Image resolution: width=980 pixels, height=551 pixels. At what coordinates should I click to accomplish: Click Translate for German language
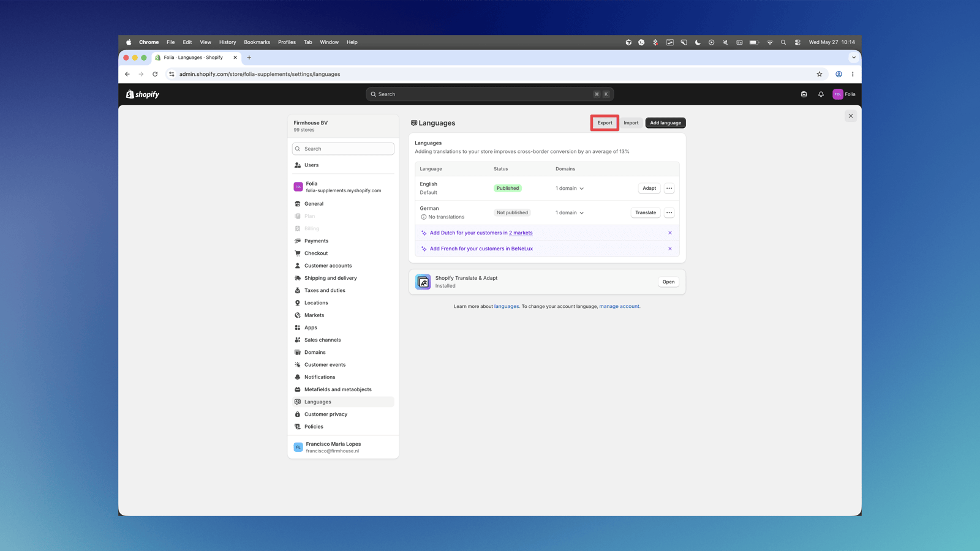[x=646, y=212]
